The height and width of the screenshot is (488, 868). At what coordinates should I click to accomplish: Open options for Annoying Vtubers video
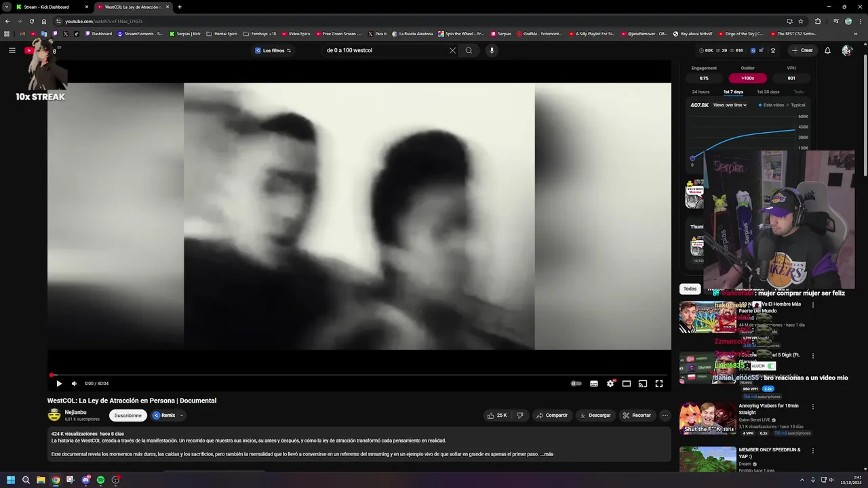(x=813, y=407)
